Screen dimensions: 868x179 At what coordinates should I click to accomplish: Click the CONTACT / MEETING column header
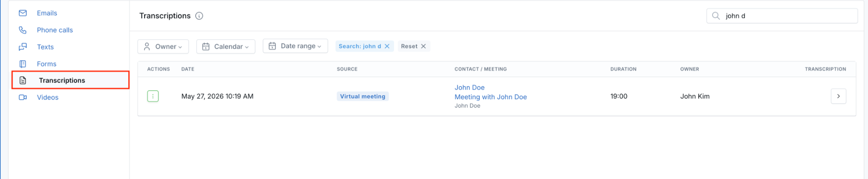point(480,69)
